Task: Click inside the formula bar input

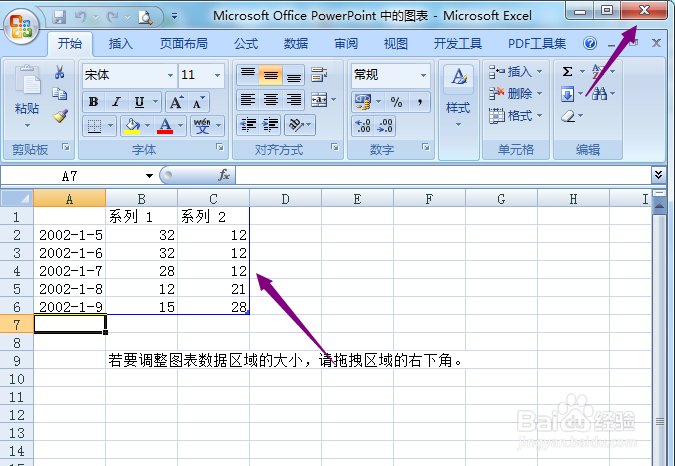Action: [443, 175]
